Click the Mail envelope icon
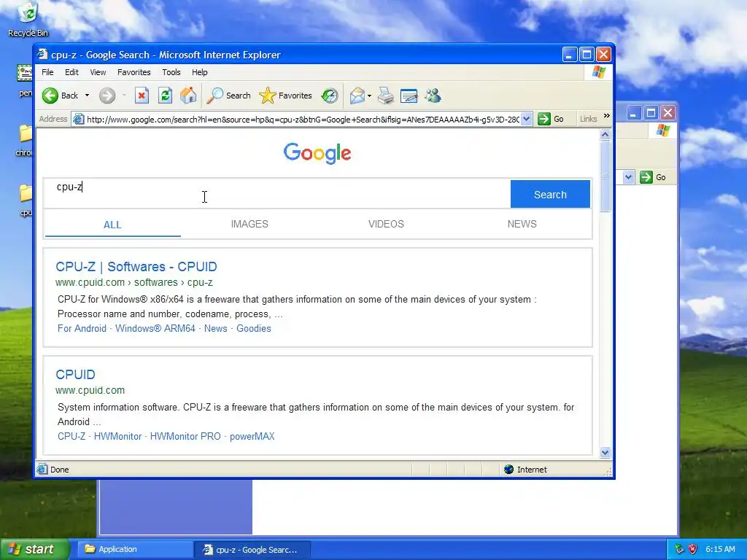This screenshot has height=560, width=747. (357, 96)
